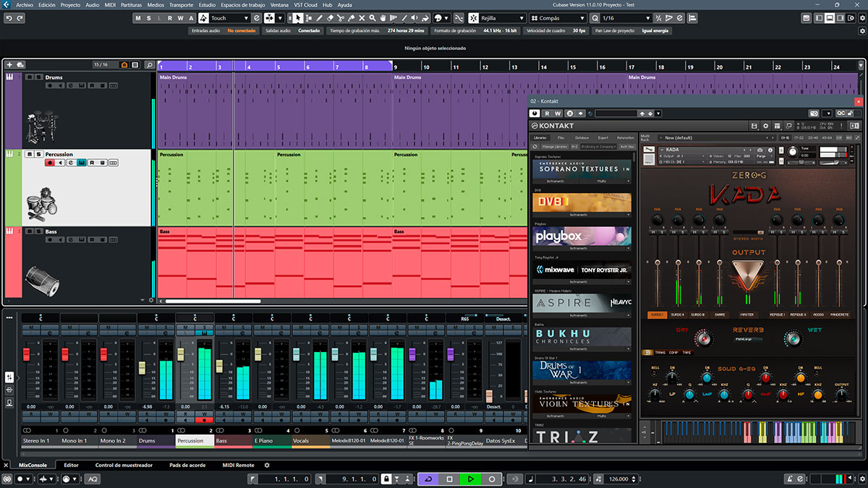The height and width of the screenshot is (488, 868).
Task: Activate the Zoom magnifier tool
Action: point(373,18)
